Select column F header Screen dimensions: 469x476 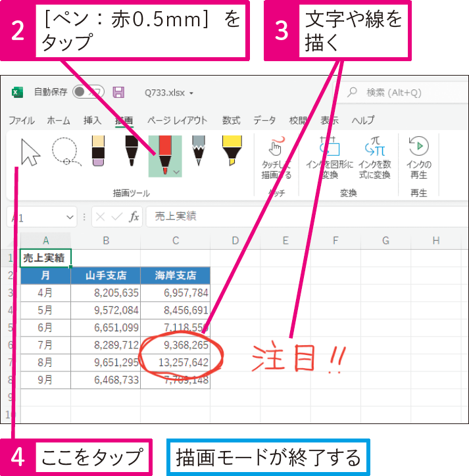click(x=335, y=241)
